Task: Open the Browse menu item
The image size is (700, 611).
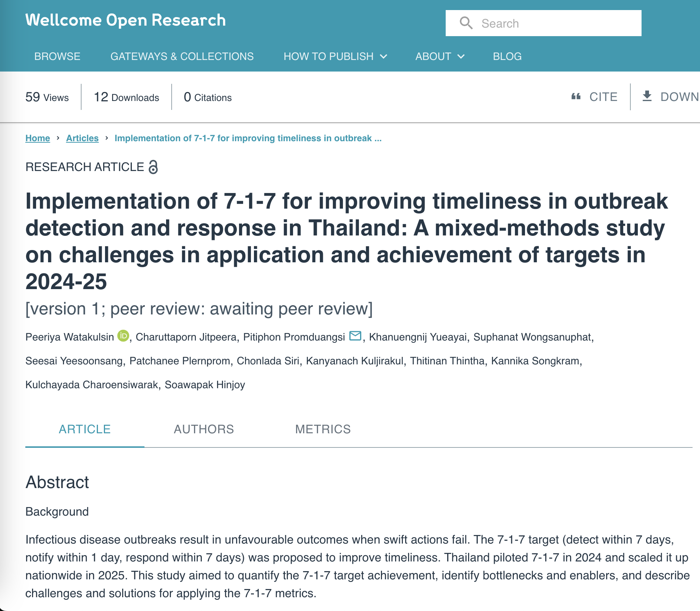Action: tap(57, 56)
